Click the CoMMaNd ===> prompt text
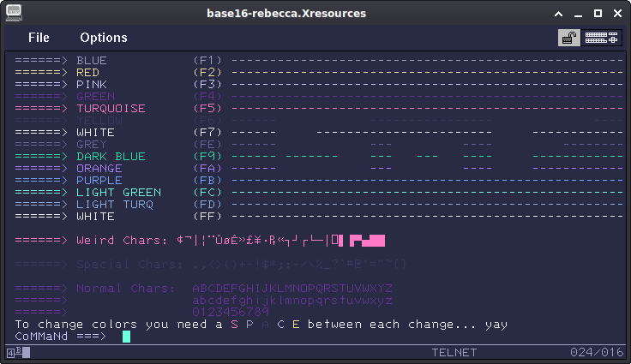This screenshot has height=364, width=631. pos(61,337)
